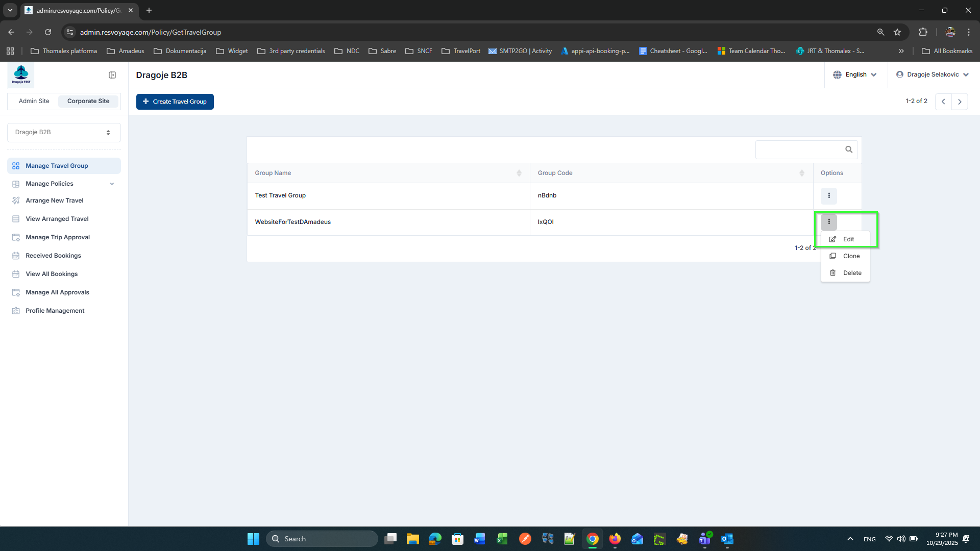Switch to Admin Site toggle
Image resolution: width=980 pixels, height=551 pixels.
click(x=34, y=101)
